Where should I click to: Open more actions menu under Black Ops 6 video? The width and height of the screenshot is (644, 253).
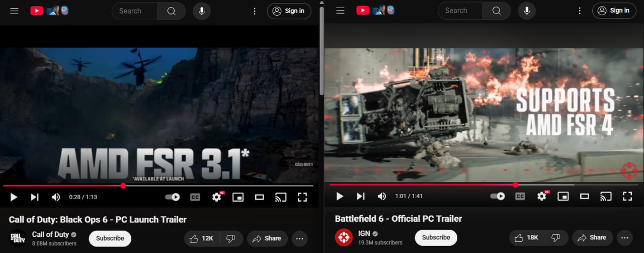point(299,238)
